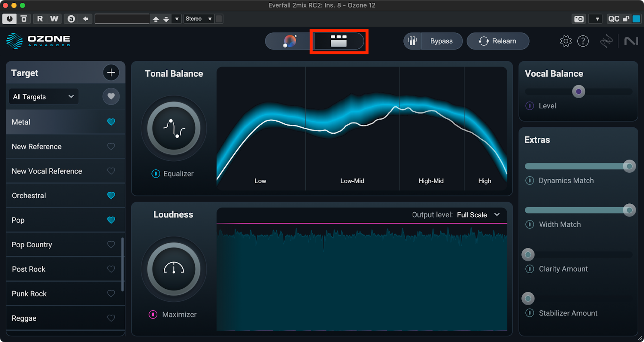
Task: Click the gain match icon beside Bypass
Action: (412, 41)
